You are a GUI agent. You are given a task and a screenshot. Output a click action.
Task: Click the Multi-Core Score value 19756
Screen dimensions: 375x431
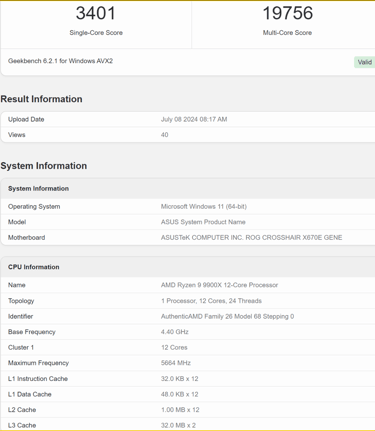pyautogui.click(x=287, y=13)
